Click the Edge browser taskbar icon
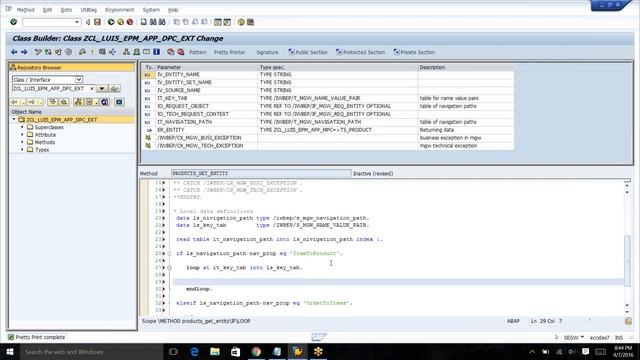This screenshot has height=360, width=640. (194, 351)
